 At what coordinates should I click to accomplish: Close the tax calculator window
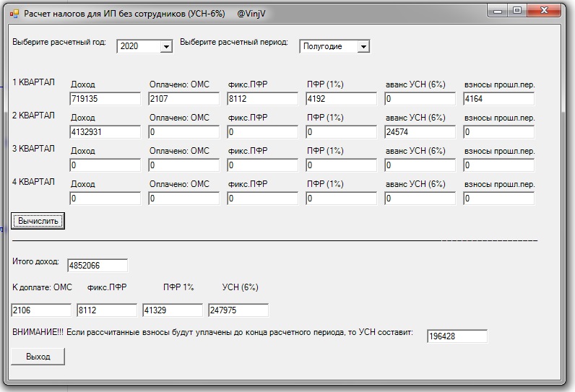[545, 11]
